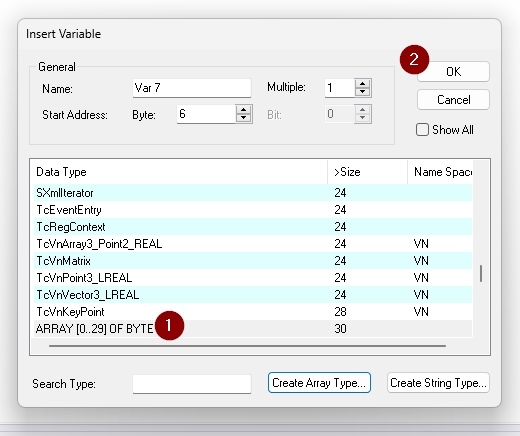
Task: Confirm the dialog with the OK button
Action: [453, 72]
